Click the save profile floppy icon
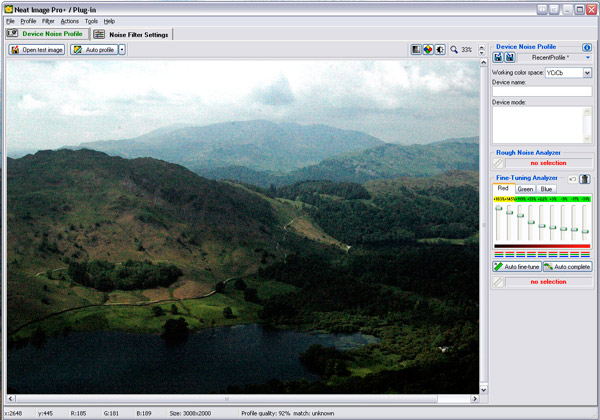Image resolution: width=600 pixels, height=420 pixels. pos(510,57)
